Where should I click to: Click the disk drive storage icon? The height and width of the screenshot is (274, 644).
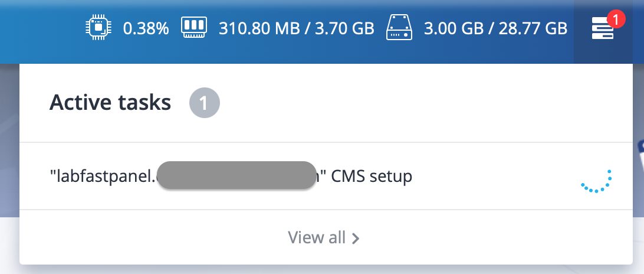click(x=399, y=27)
